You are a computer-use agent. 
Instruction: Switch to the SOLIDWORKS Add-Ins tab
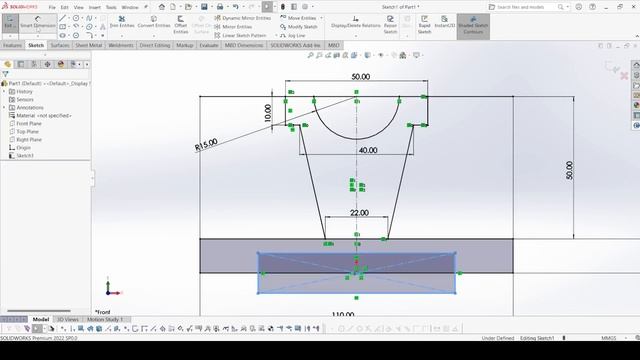point(296,45)
